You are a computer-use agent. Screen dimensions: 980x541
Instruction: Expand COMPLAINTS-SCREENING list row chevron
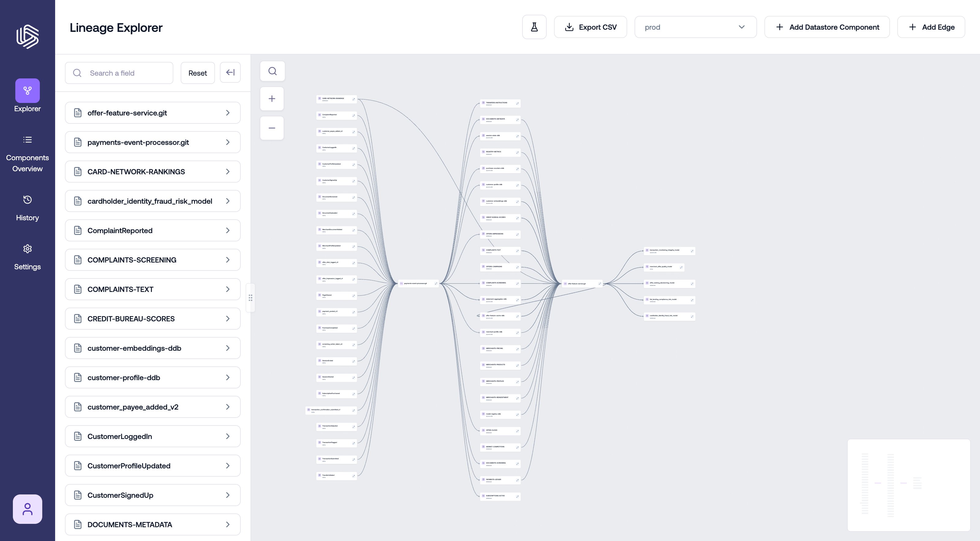point(228,260)
